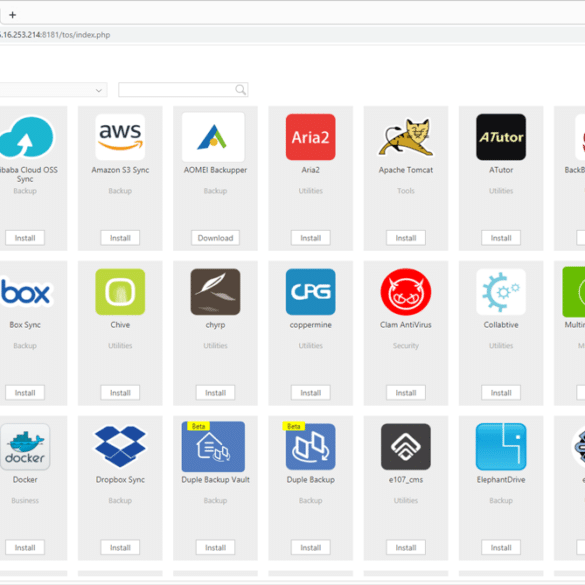This screenshot has width=585, height=585.
Task: Install the ATutor application
Action: coord(501,238)
